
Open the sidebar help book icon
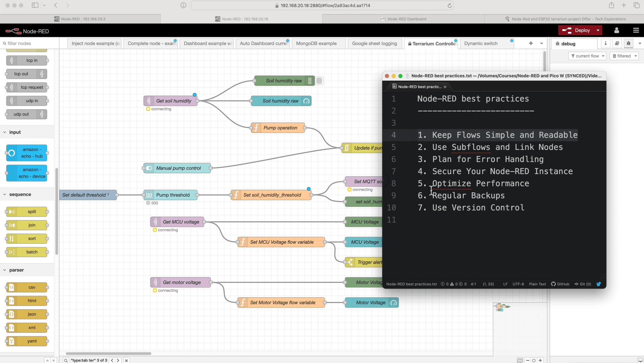[x=617, y=43]
